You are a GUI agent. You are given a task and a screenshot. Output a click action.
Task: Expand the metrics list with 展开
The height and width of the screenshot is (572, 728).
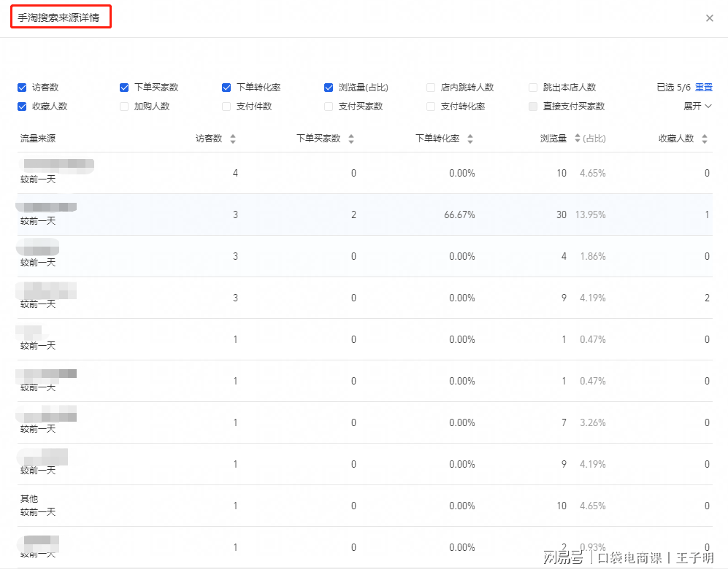(x=697, y=107)
